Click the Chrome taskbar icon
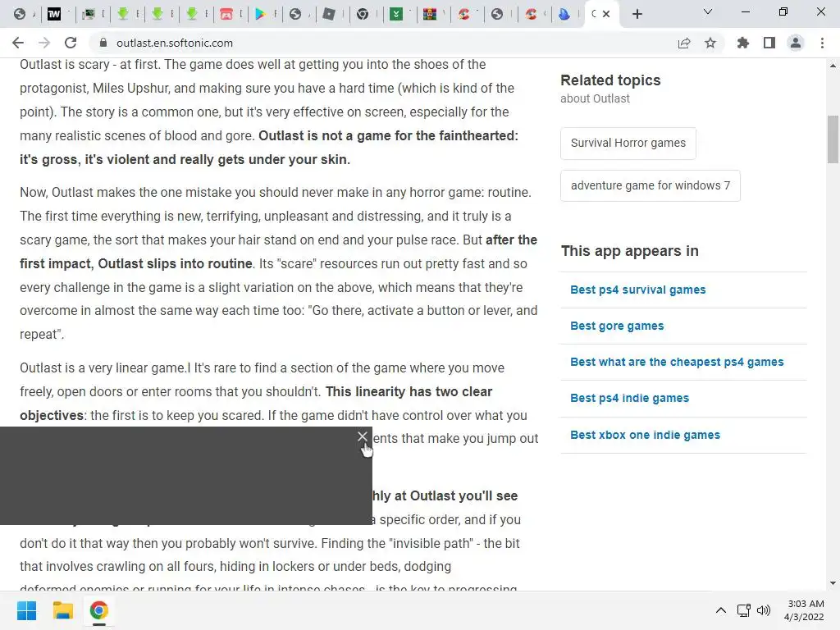The image size is (840, 630). tap(98, 610)
